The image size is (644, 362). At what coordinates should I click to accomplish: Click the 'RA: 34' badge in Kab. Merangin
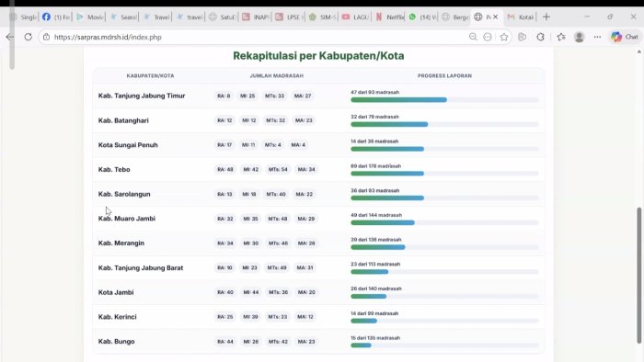225,243
